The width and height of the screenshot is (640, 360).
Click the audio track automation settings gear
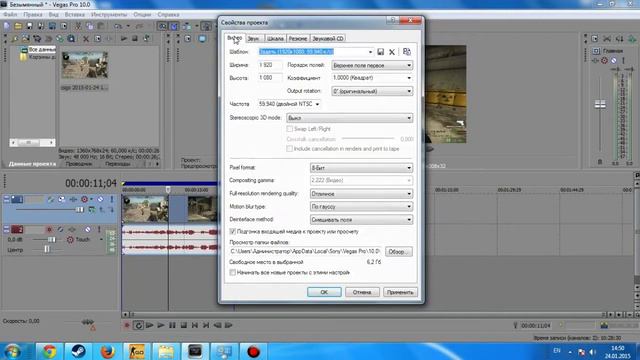70,240
